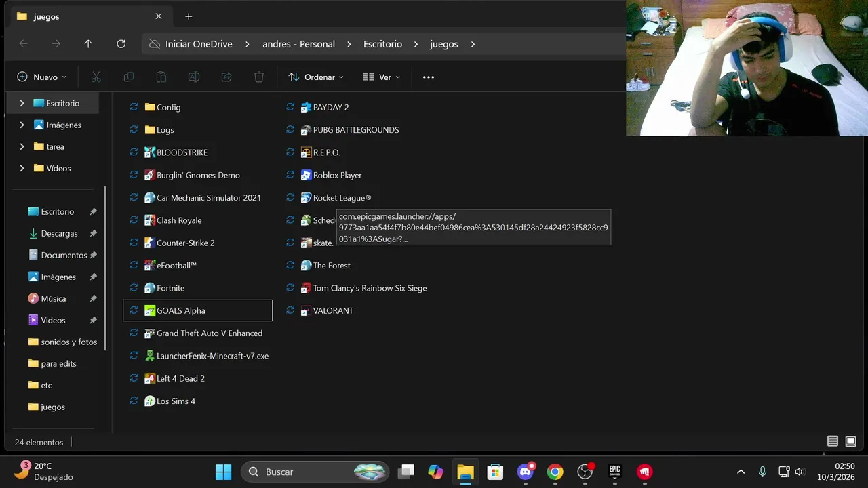Go to andres - Personal breadcrumb
This screenshot has width=868, height=488.
click(299, 44)
